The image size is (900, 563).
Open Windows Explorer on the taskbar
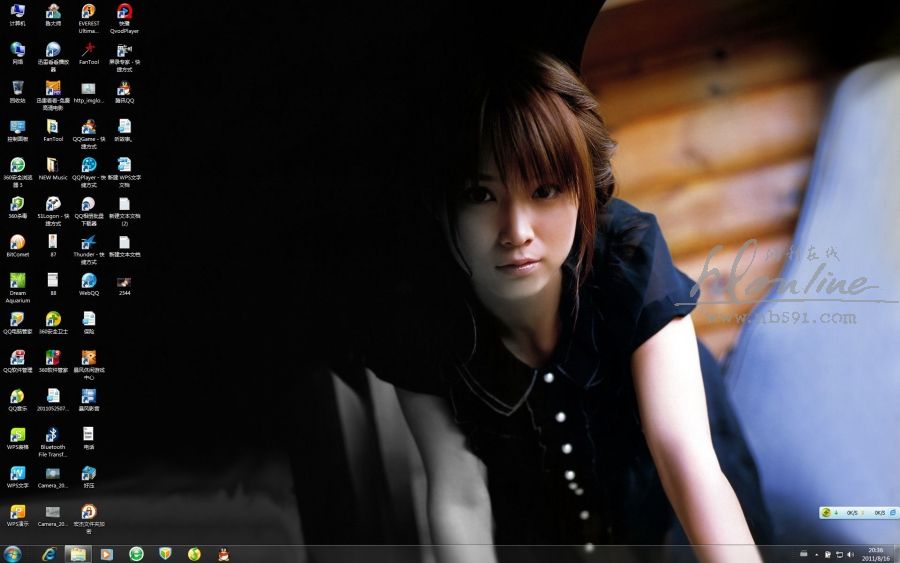click(77, 554)
